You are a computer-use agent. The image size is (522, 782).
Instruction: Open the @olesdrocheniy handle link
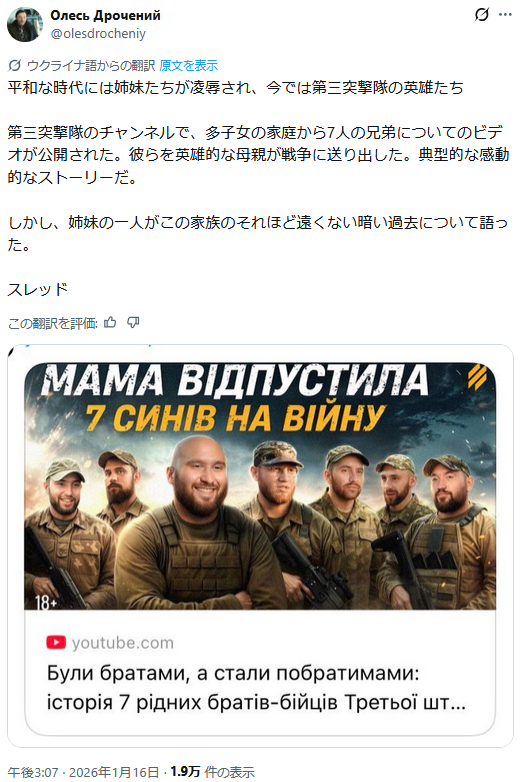pyautogui.click(x=98, y=33)
